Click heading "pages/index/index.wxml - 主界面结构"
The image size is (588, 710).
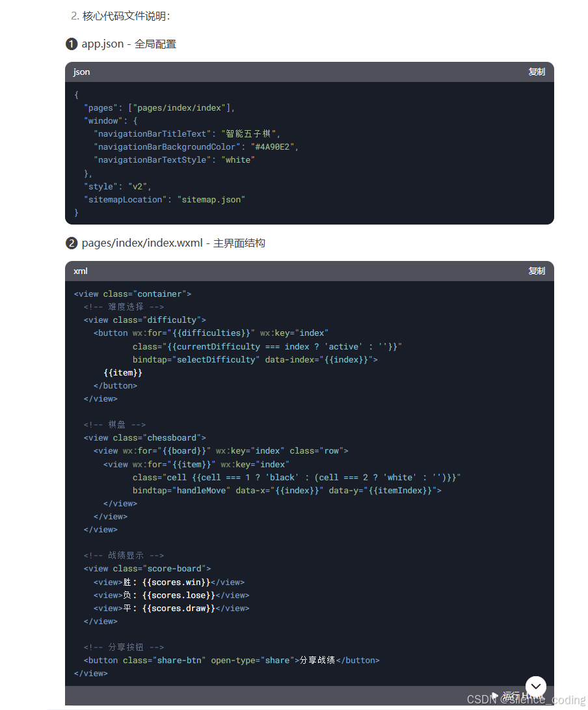(x=174, y=243)
